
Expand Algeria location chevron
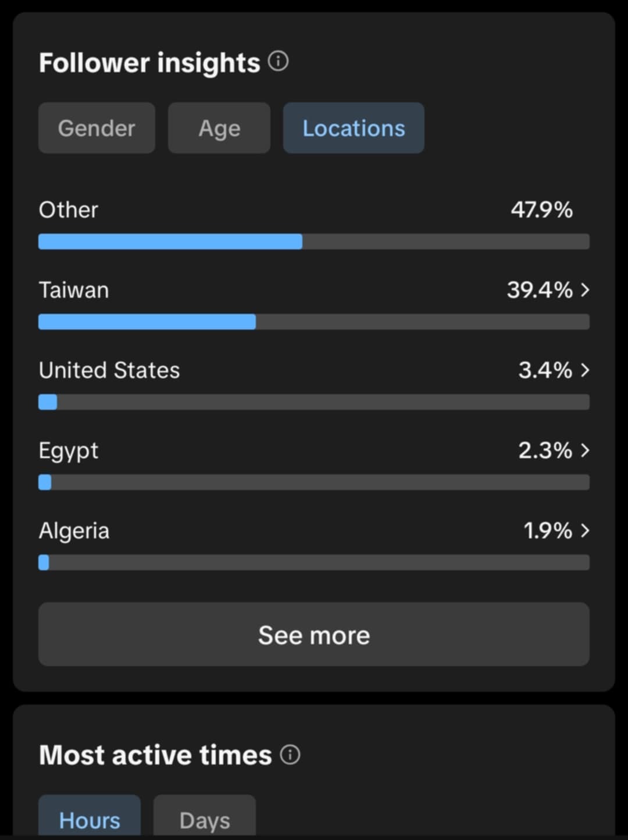pyautogui.click(x=585, y=530)
